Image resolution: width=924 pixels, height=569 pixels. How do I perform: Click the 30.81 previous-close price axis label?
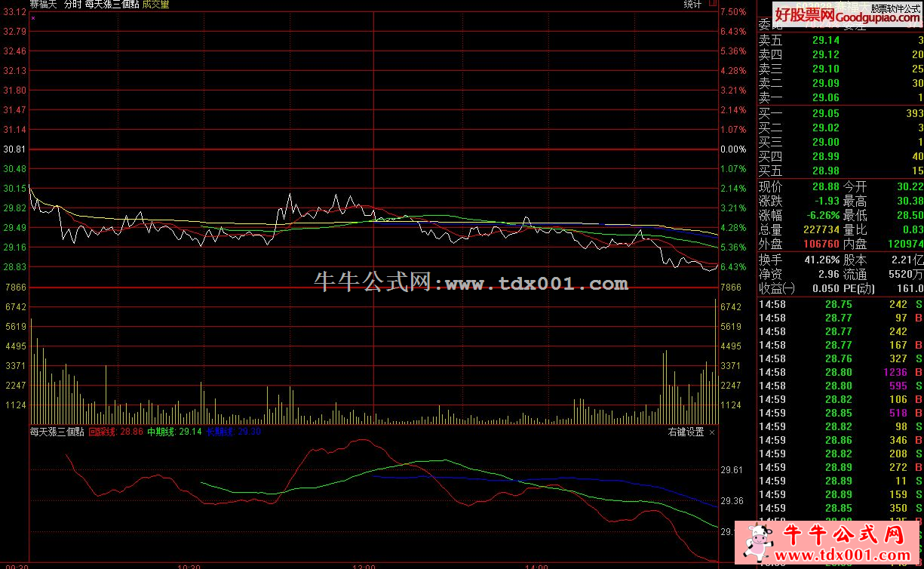14,149
